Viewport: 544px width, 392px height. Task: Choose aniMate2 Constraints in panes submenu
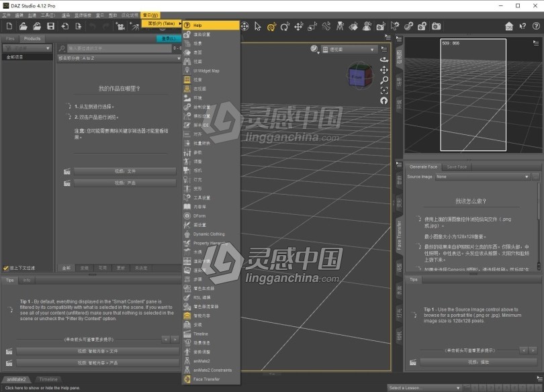[211, 370]
